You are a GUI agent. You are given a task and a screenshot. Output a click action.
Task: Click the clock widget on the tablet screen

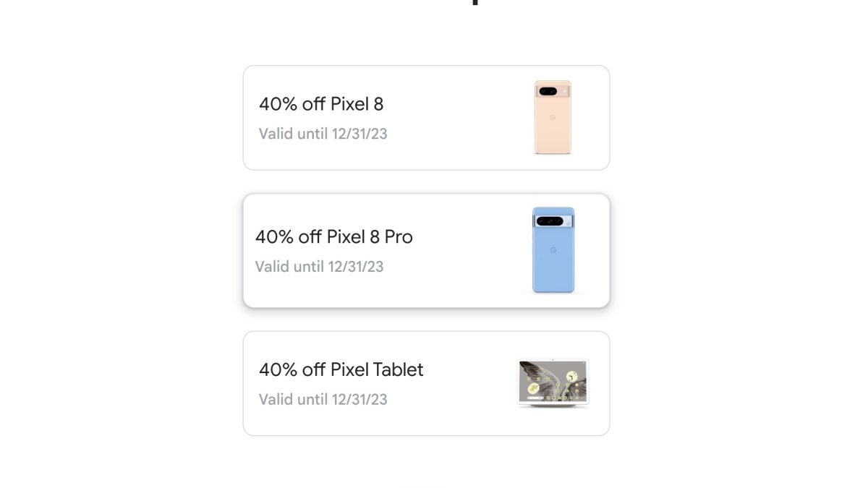coord(571,376)
